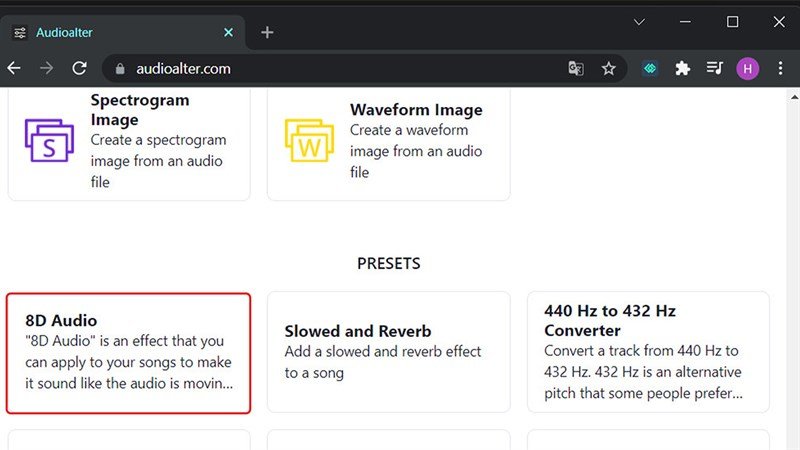Viewport: 800px width, 450px height.
Task: Open the 8D Audio preset card
Action: (x=128, y=352)
